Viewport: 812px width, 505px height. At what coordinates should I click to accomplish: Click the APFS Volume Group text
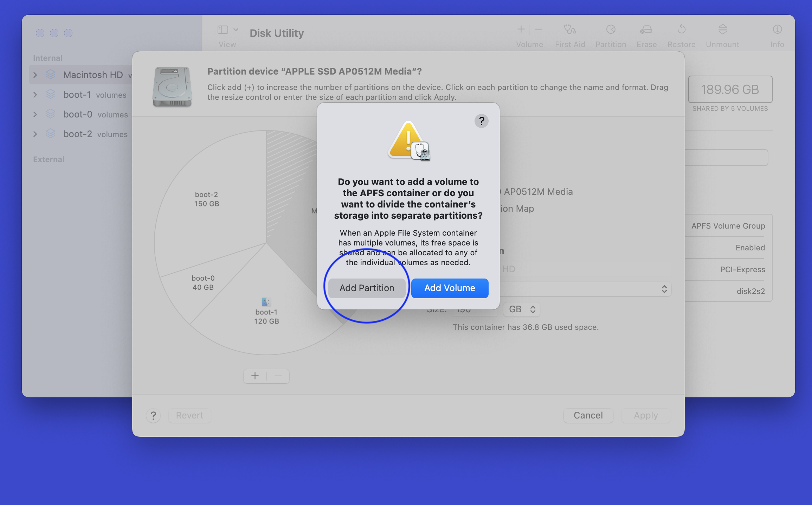[x=728, y=226]
